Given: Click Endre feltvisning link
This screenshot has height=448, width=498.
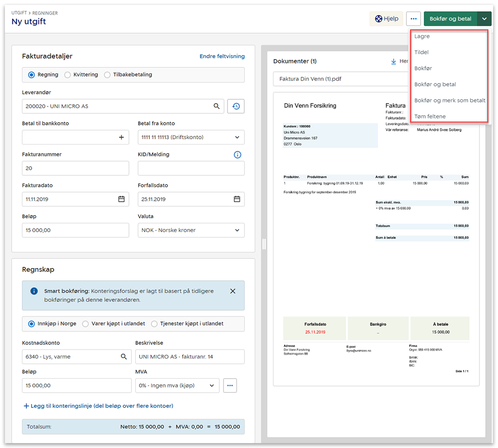Looking at the screenshot, I should [222, 56].
